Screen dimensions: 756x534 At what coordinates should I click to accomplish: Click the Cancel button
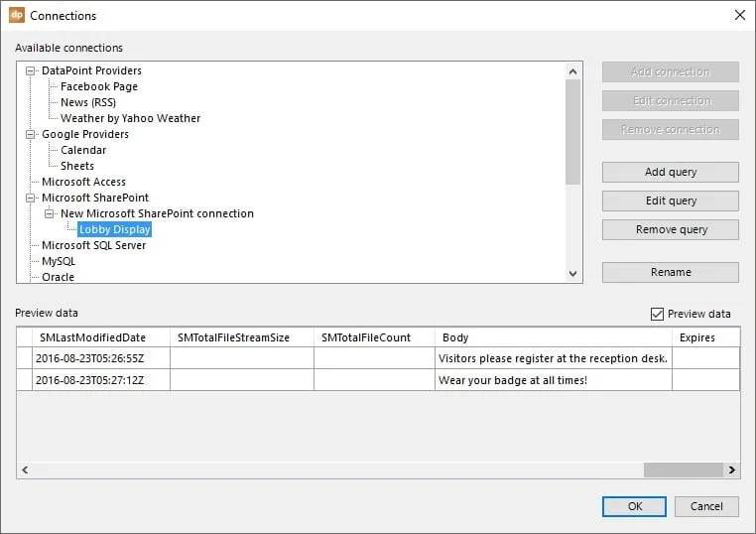tap(706, 506)
